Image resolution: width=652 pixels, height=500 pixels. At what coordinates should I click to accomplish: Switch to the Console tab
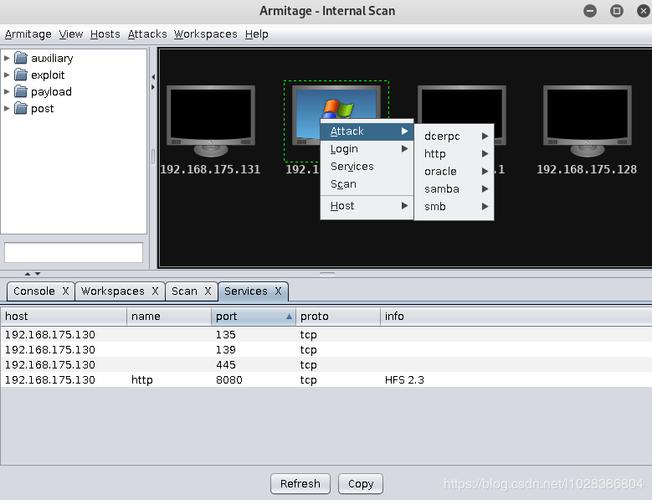pos(33,292)
